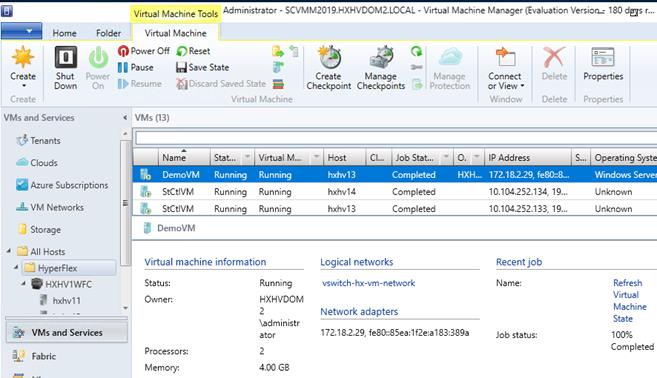Click the hxhv13 StCtlVM row icon
The width and height of the screenshot is (657, 378).
(x=145, y=209)
